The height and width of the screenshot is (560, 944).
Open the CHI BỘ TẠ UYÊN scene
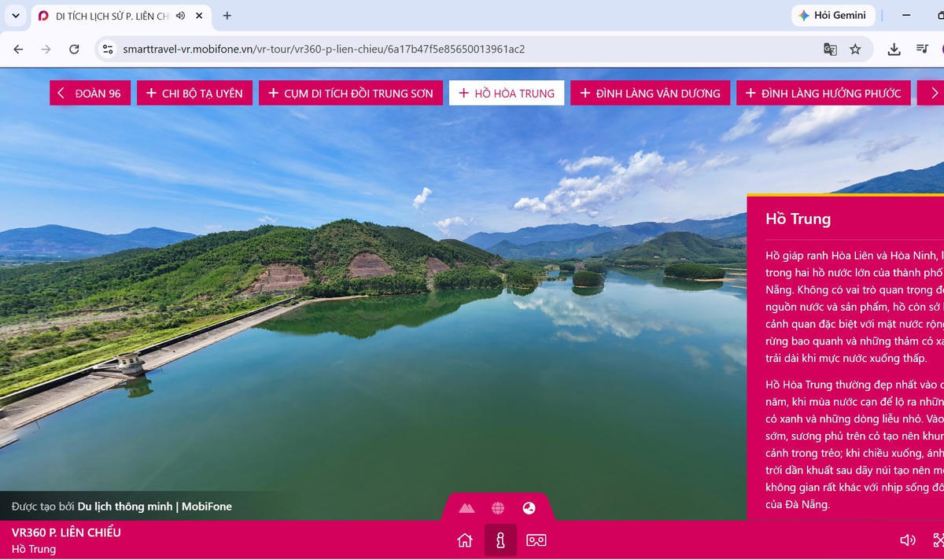click(x=195, y=93)
